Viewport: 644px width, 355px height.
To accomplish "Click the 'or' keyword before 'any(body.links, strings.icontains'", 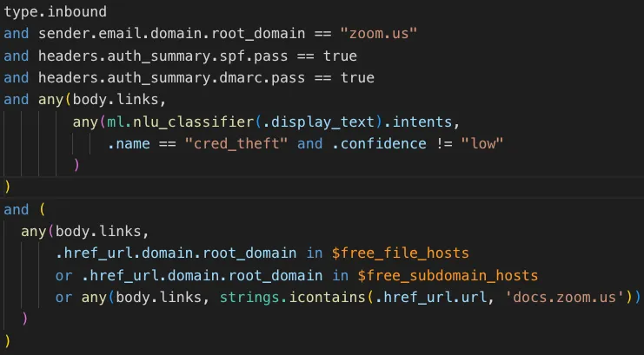I will pos(63,297).
